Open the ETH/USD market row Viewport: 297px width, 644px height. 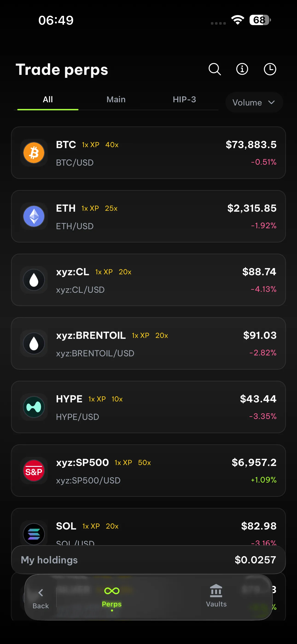click(x=148, y=216)
